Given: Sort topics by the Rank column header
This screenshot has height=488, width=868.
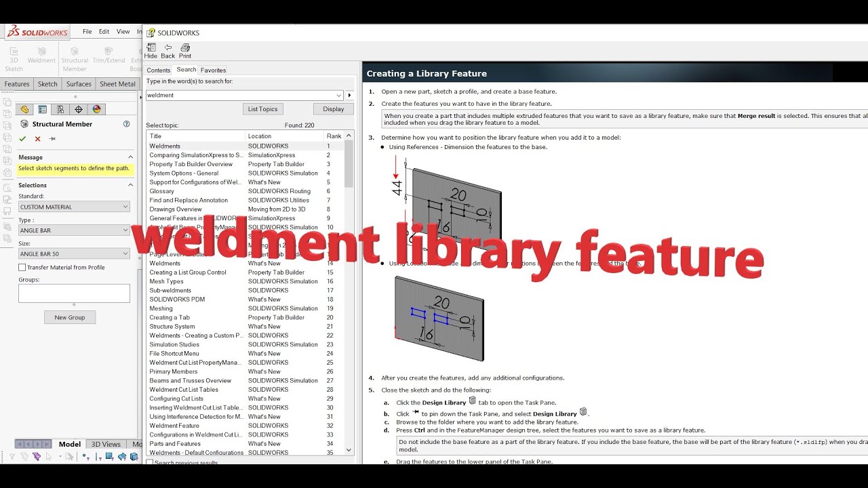Looking at the screenshot, I should (334, 136).
